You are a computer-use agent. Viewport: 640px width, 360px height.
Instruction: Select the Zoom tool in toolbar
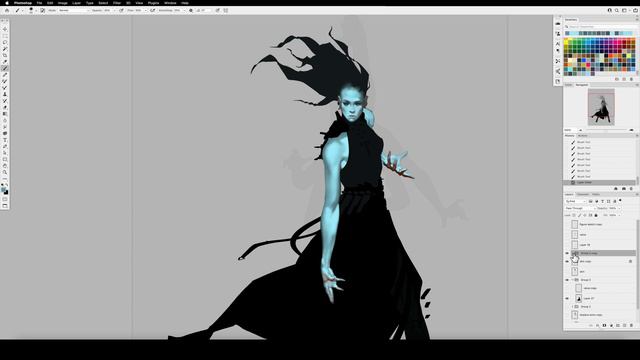[5, 172]
